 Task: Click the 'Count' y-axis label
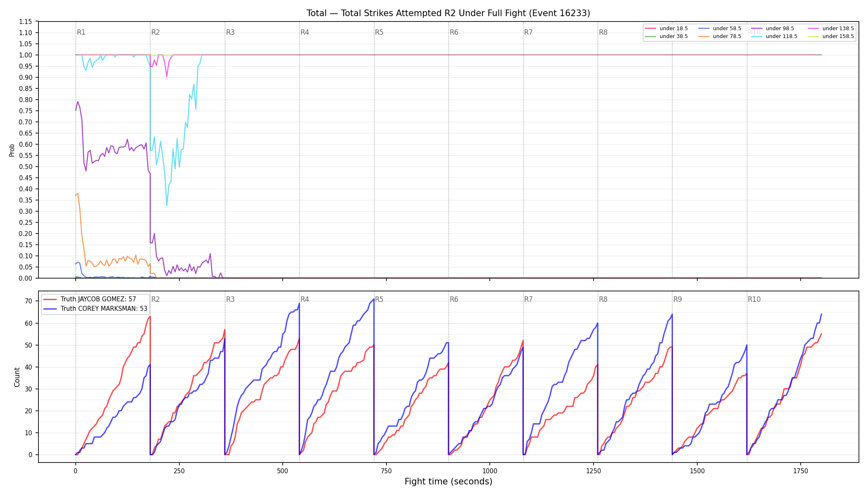pos(17,377)
